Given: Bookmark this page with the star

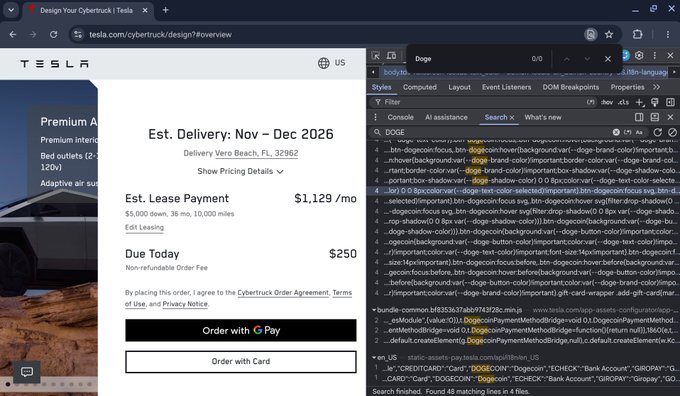Looking at the screenshot, I should pyautogui.click(x=608, y=35).
